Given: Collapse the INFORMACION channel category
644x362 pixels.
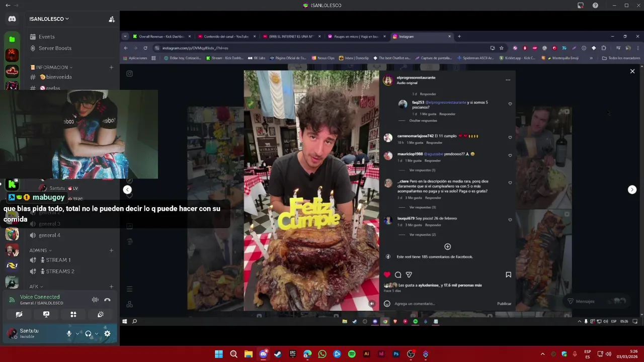Looking at the screenshot, I should (51, 67).
